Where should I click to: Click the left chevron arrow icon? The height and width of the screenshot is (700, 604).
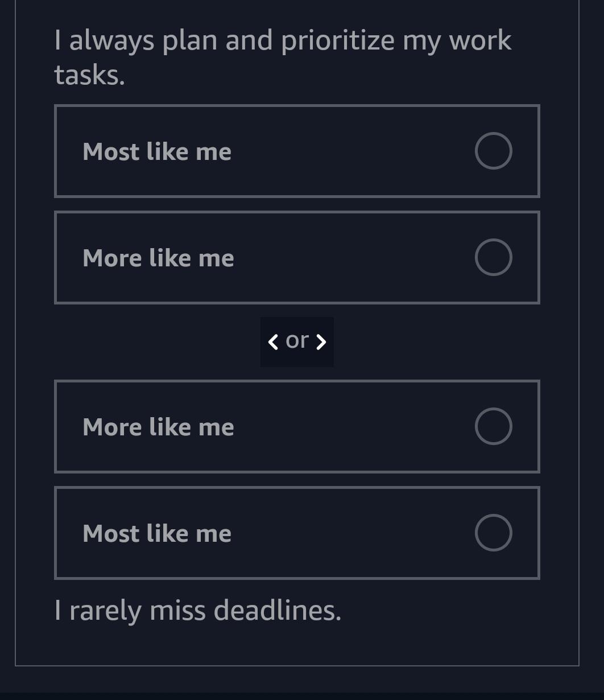click(x=273, y=341)
